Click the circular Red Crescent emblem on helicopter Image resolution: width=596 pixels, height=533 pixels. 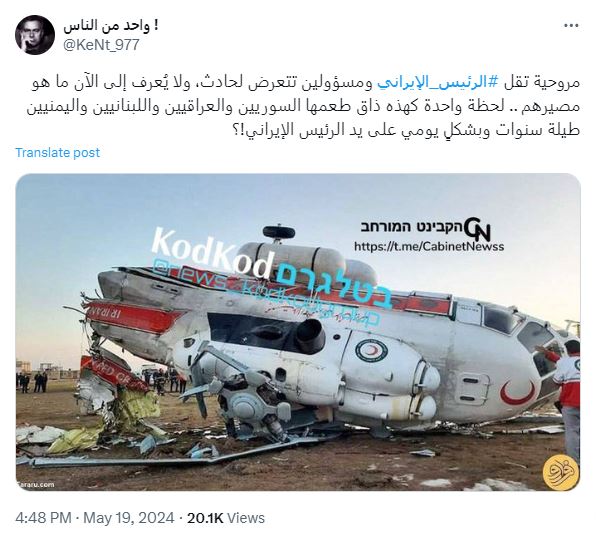[371, 349]
